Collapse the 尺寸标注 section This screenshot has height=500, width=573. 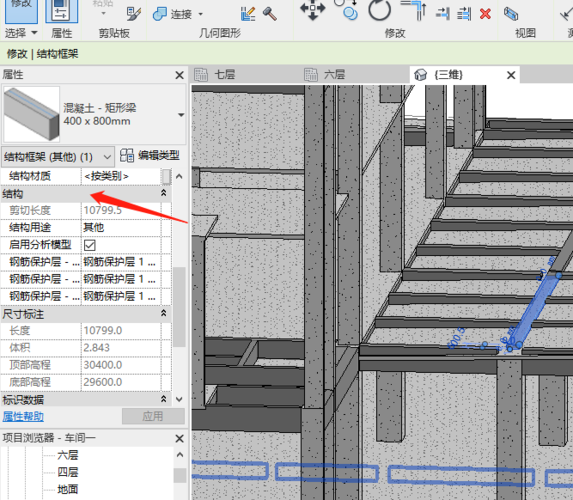click(x=164, y=313)
